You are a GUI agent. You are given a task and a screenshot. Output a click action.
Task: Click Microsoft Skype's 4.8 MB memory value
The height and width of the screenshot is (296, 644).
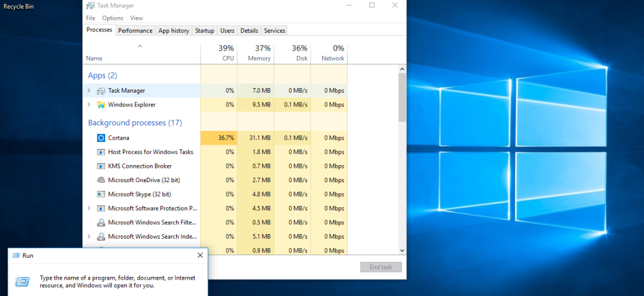coord(262,194)
